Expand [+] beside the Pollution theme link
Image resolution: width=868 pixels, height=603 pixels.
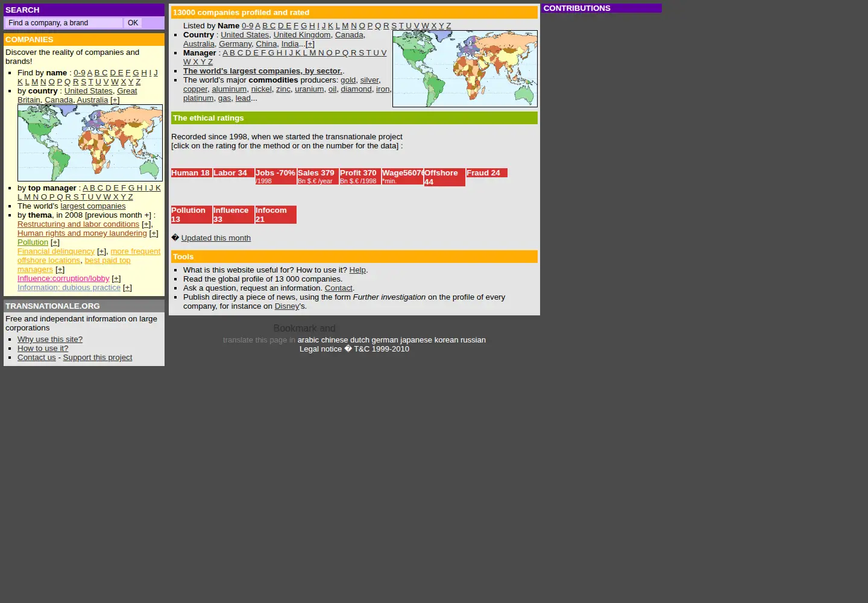click(x=55, y=242)
